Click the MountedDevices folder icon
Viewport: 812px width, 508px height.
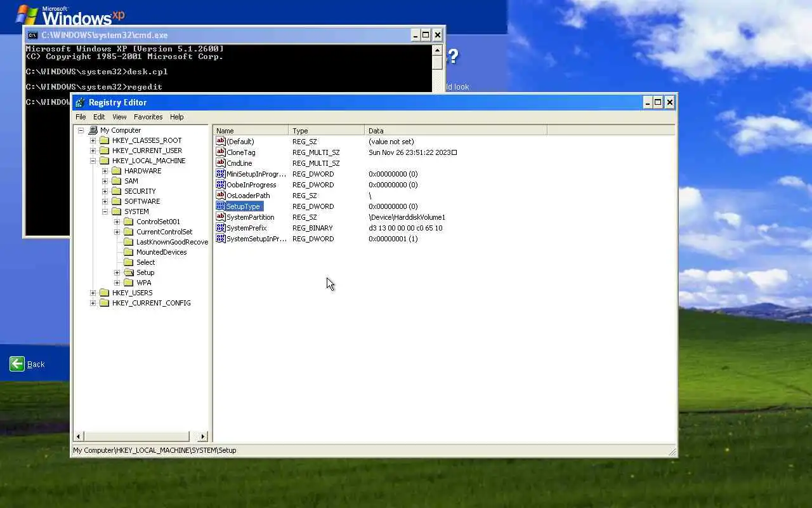coord(128,252)
